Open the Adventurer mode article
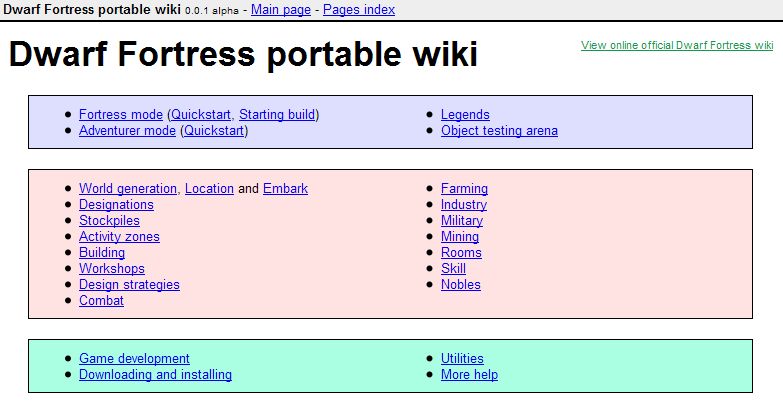 pos(128,131)
